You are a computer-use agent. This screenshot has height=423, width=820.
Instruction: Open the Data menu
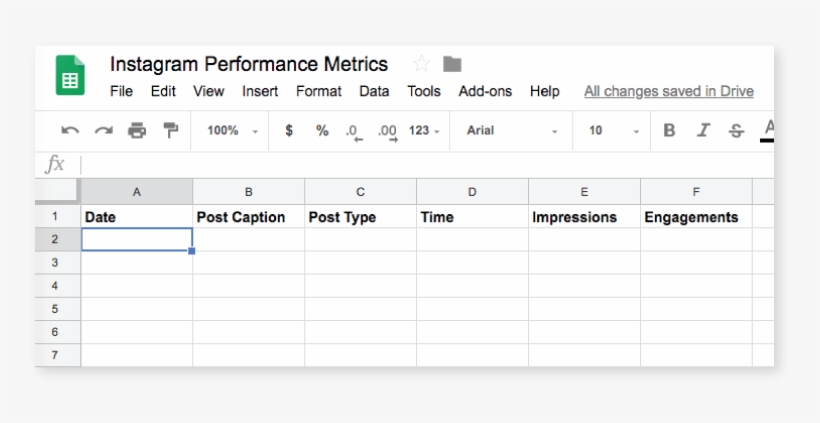pyautogui.click(x=374, y=91)
